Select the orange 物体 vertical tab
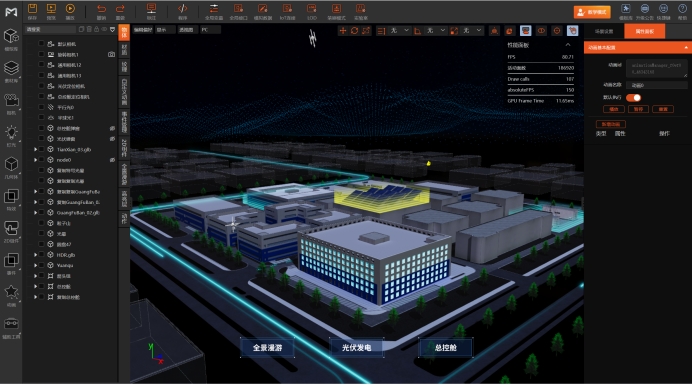 coord(124,32)
